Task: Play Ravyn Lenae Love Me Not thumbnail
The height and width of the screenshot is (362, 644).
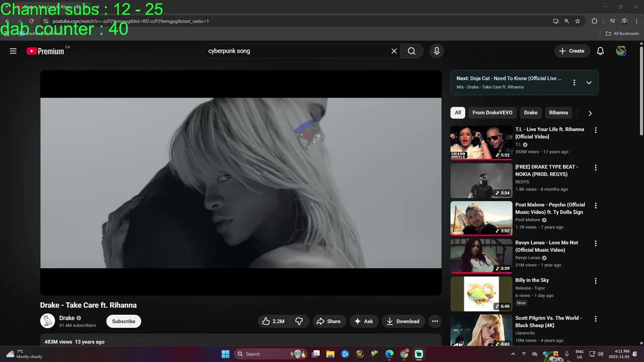Action: pyautogui.click(x=481, y=256)
